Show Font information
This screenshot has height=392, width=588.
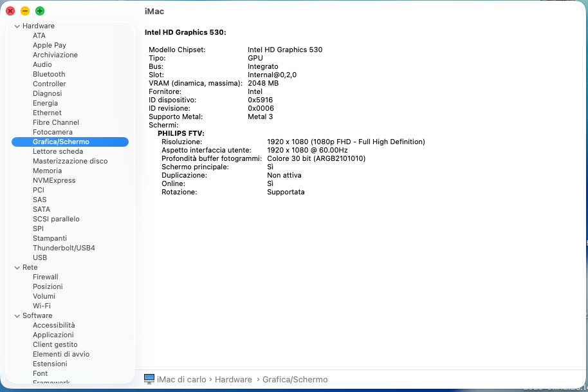(40, 373)
